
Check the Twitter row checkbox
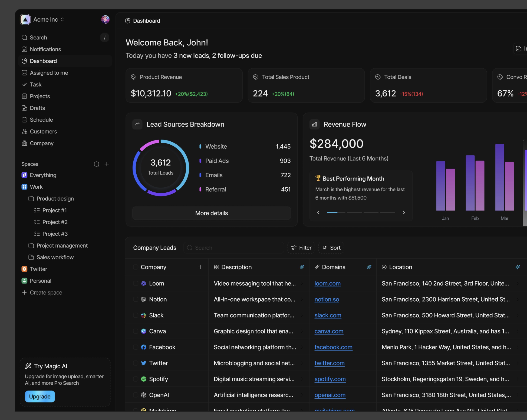(136, 363)
